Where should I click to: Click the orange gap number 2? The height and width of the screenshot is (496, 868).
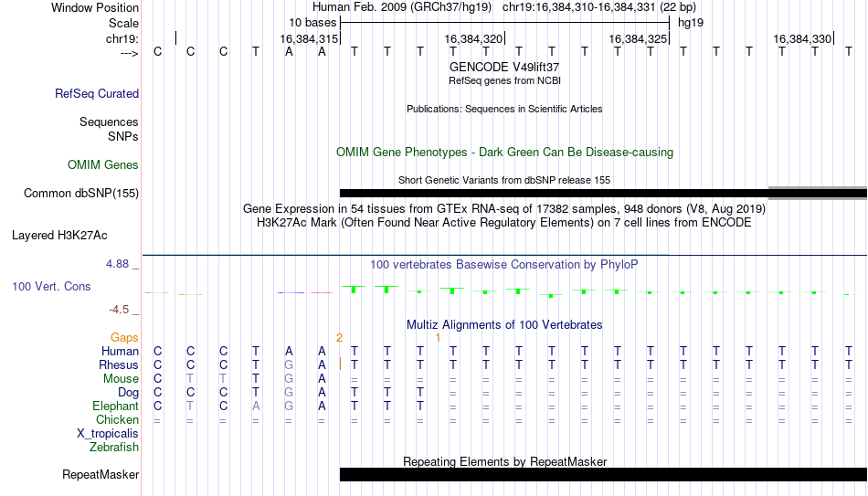pos(339,338)
